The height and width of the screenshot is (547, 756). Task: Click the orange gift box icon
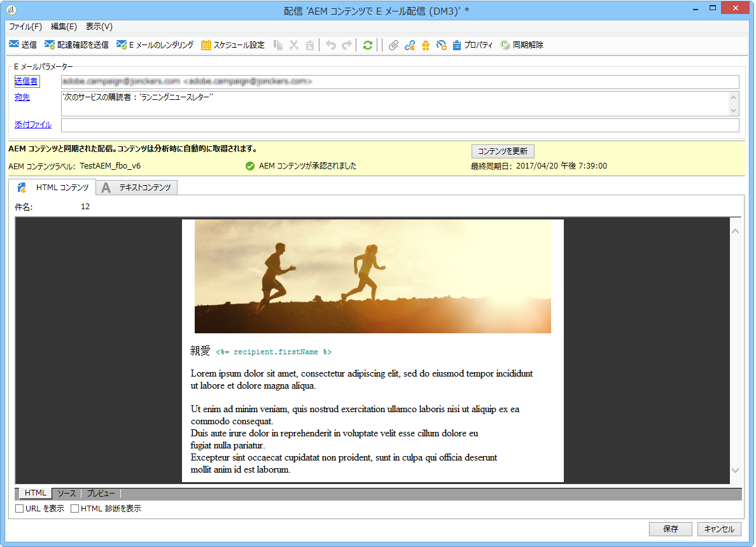(x=425, y=45)
